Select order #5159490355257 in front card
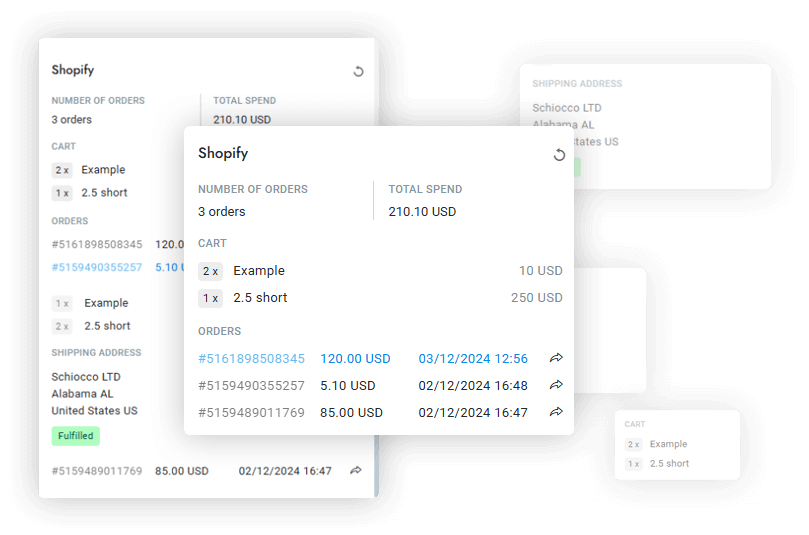 coord(251,385)
